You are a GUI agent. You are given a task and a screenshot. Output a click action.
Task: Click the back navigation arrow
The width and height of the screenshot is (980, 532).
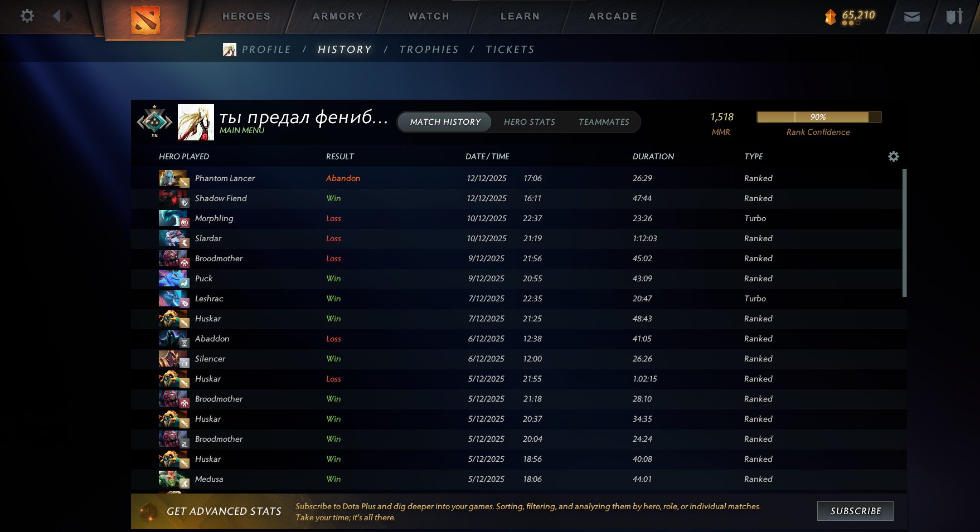coord(56,16)
